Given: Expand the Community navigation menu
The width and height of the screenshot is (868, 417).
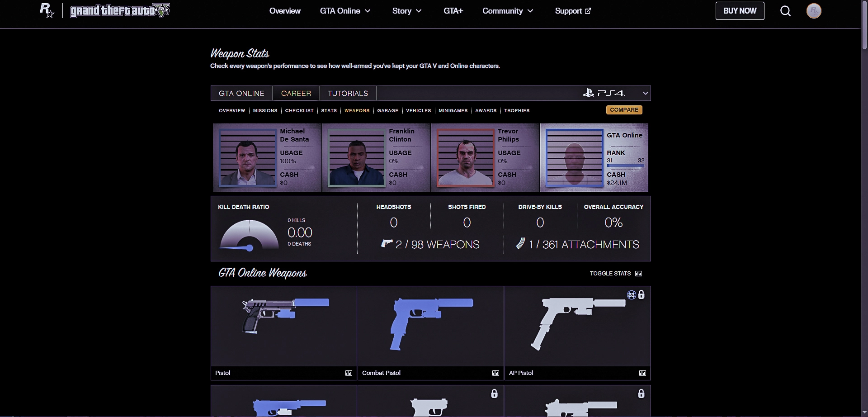Looking at the screenshot, I should pos(507,11).
